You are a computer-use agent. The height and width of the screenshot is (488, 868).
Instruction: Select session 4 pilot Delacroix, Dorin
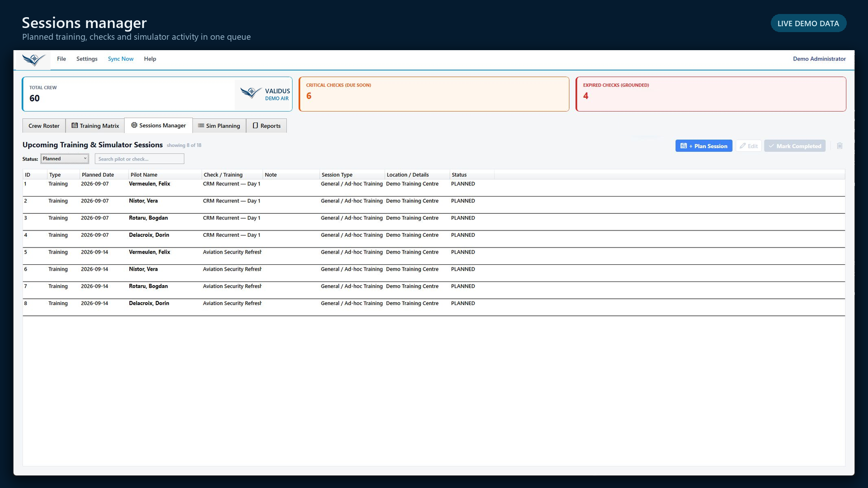(149, 235)
